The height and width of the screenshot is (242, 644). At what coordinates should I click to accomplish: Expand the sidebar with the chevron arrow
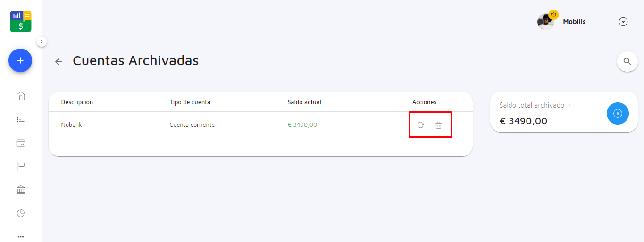[x=42, y=42]
